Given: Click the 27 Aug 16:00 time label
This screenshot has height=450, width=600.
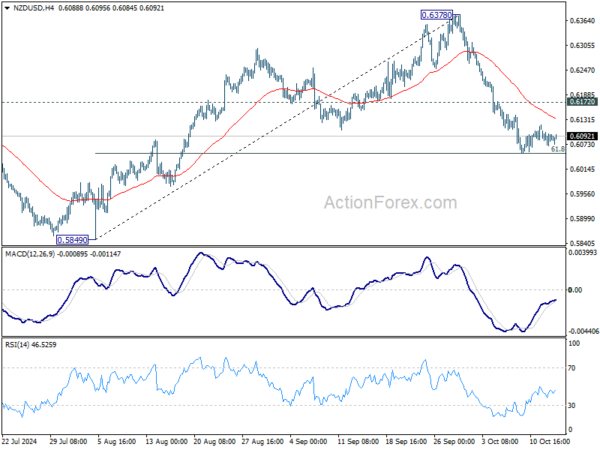Looking at the screenshot, I should point(262,442).
